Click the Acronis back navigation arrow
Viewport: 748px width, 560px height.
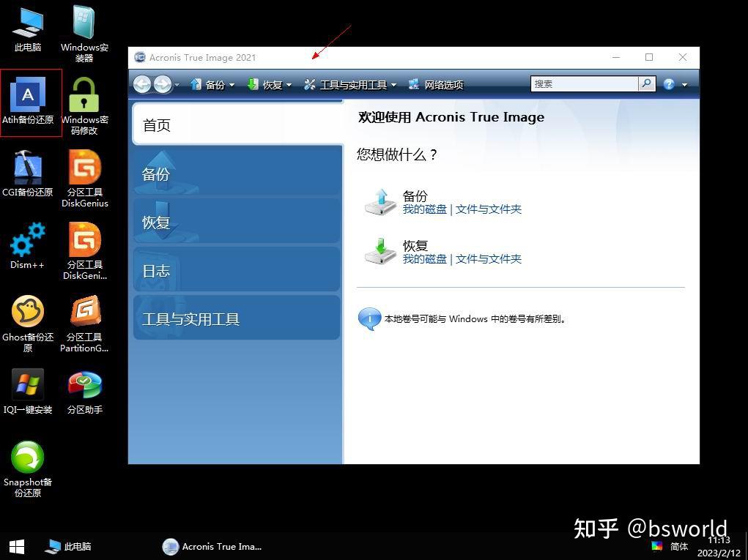click(x=142, y=84)
